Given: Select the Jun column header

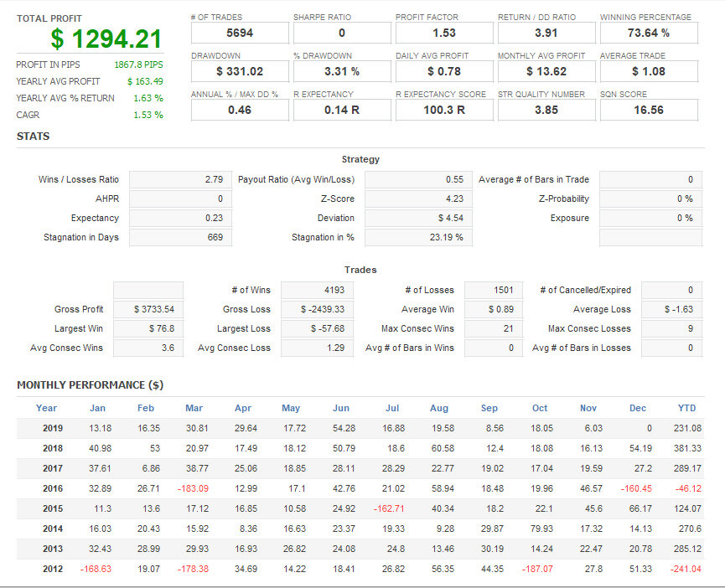Looking at the screenshot, I should (341, 408).
